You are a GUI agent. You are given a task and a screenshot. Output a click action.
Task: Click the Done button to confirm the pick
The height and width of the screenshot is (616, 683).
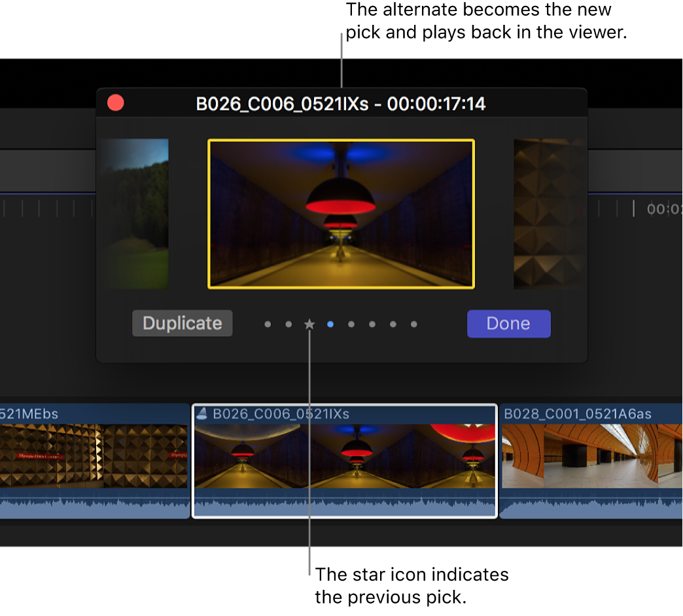tap(508, 323)
